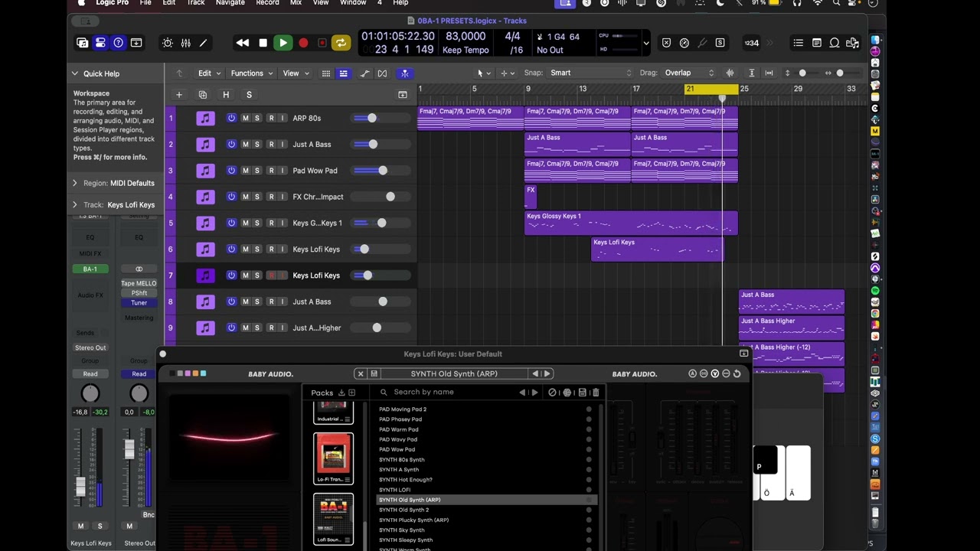
Task: Open the View dropdown in Tracks area
Action: [x=296, y=73]
